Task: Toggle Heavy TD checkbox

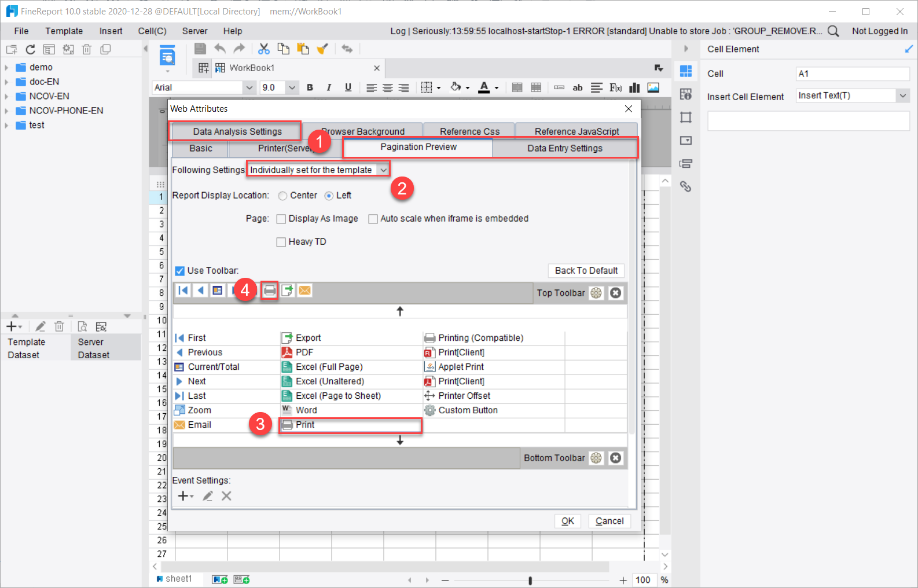Action: coord(281,242)
